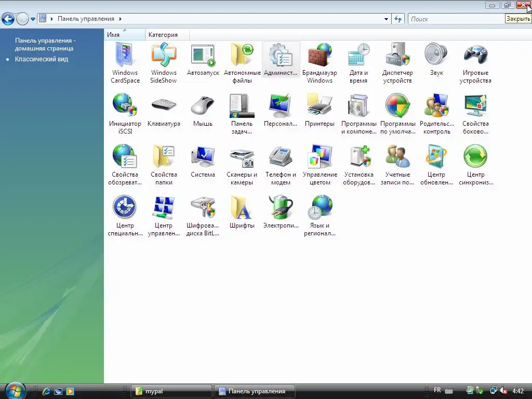Open Свойства боковой панели icon

[x=475, y=114]
